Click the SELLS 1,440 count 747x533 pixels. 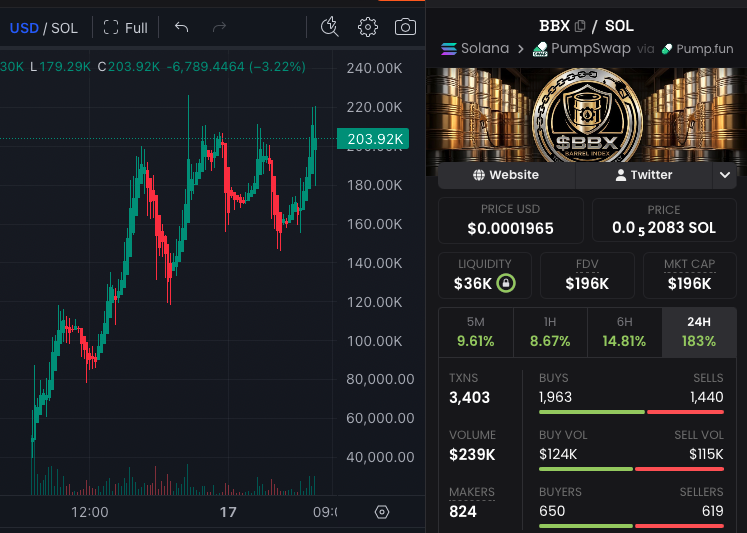click(707, 397)
